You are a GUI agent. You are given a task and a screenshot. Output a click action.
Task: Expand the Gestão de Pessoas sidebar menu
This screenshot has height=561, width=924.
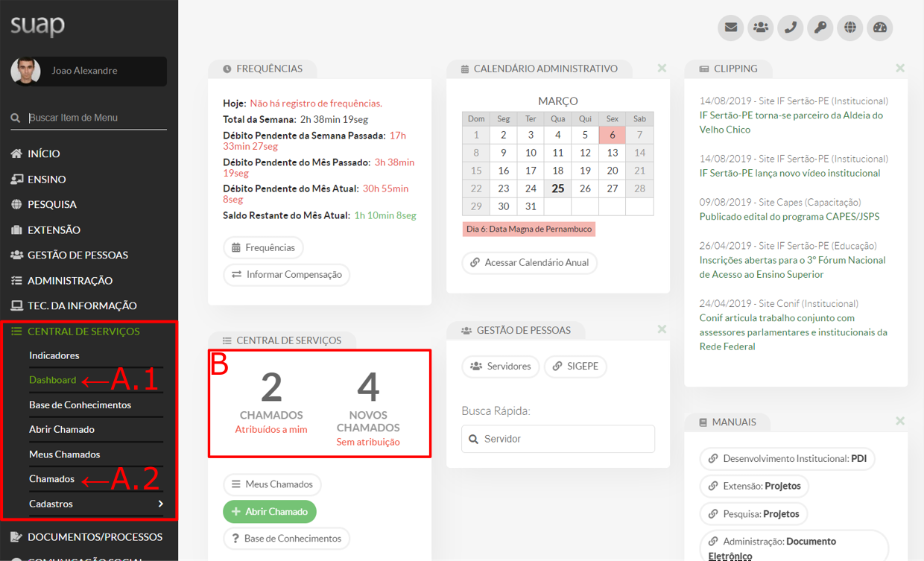coord(77,255)
